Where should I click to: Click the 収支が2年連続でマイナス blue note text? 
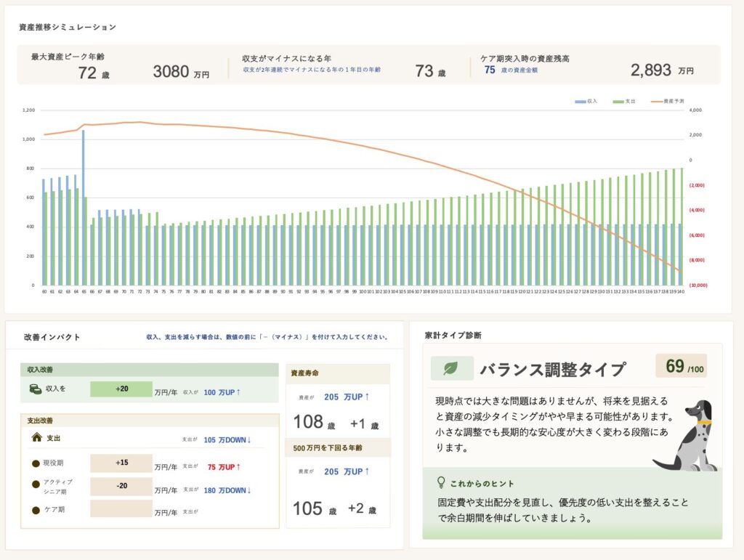pos(312,70)
